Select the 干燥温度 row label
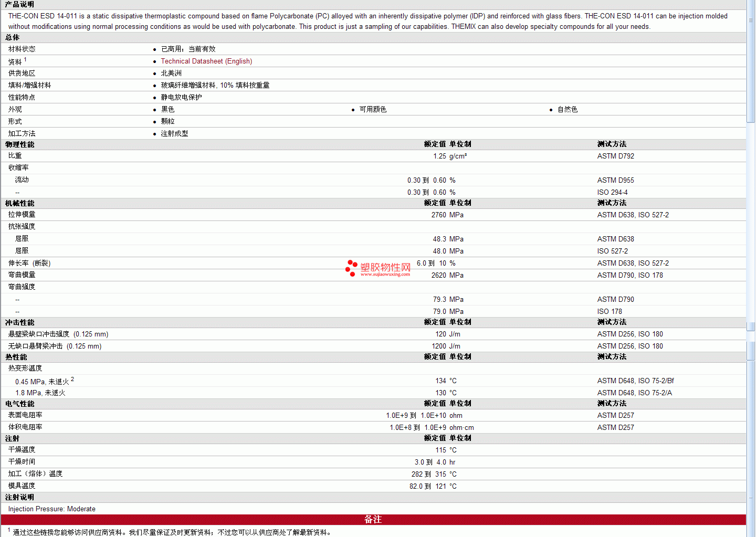 22,450
